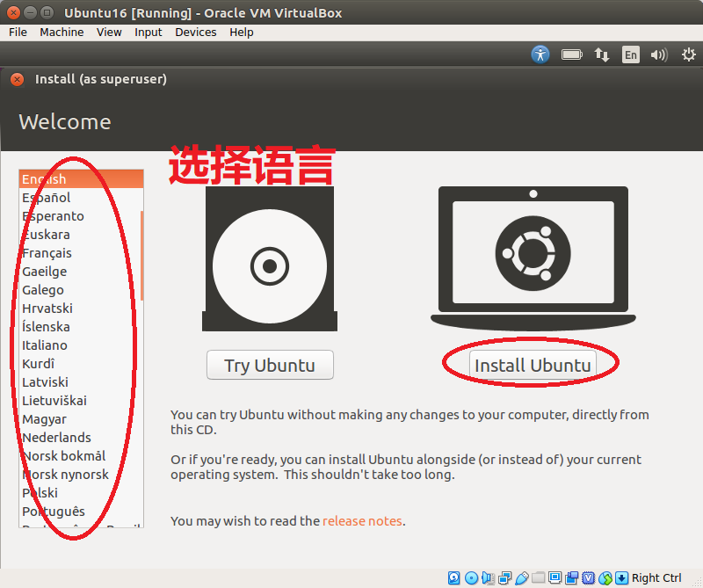Select English in the language list

tap(81, 179)
